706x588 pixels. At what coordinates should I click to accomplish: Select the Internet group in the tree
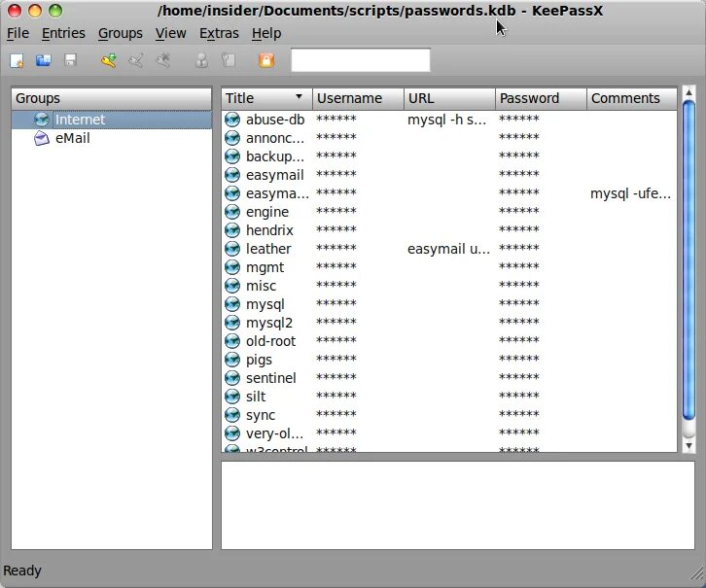80,120
